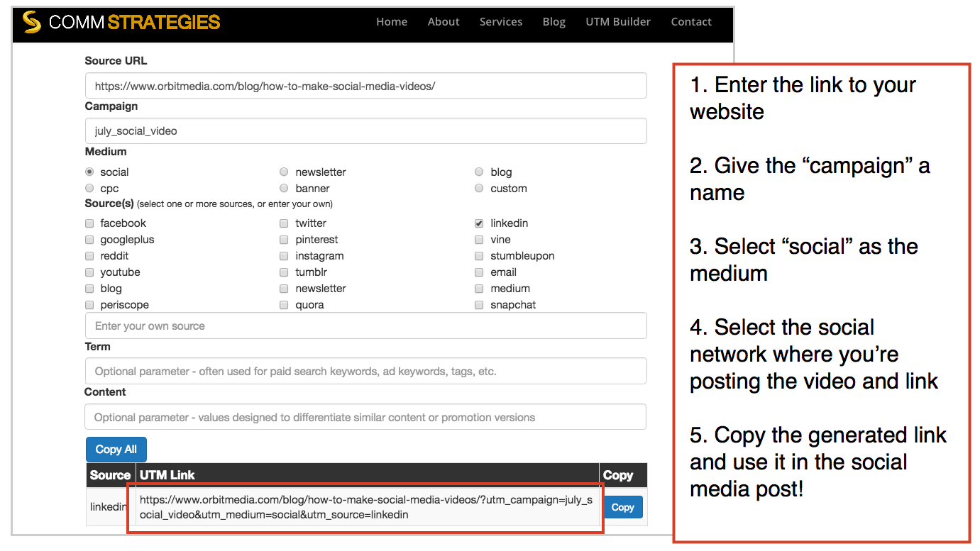Copy the linkedin UTM link
The width and height of the screenshot is (980, 551).
click(x=622, y=507)
